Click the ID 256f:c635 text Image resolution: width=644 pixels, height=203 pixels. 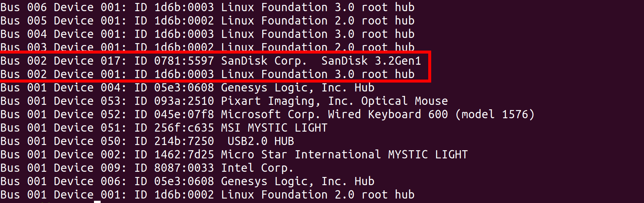[174, 128]
